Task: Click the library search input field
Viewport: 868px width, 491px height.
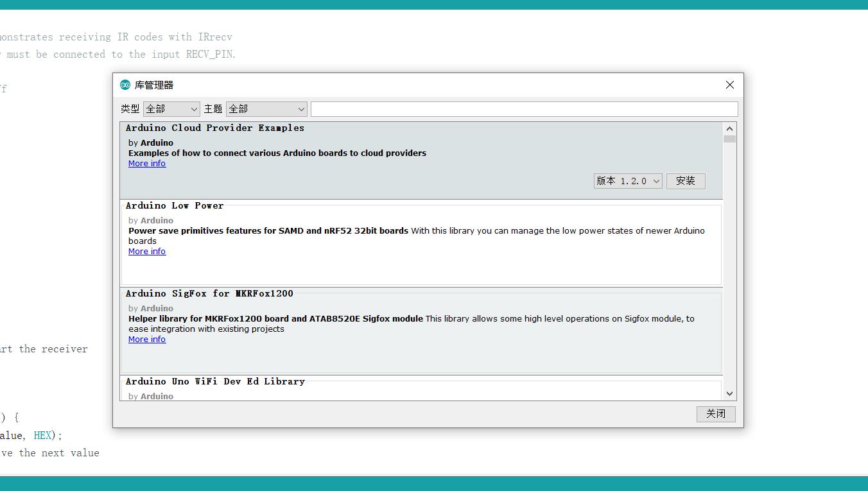Action: [524, 109]
